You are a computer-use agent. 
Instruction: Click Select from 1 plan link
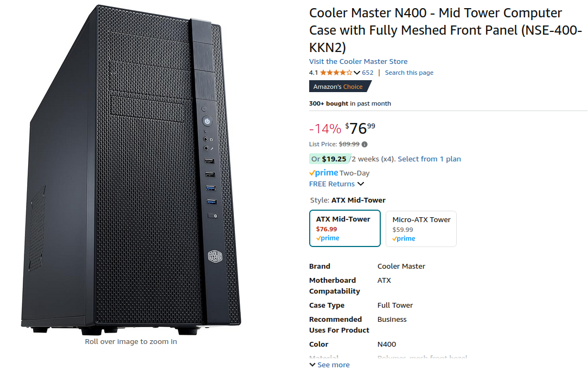click(429, 159)
